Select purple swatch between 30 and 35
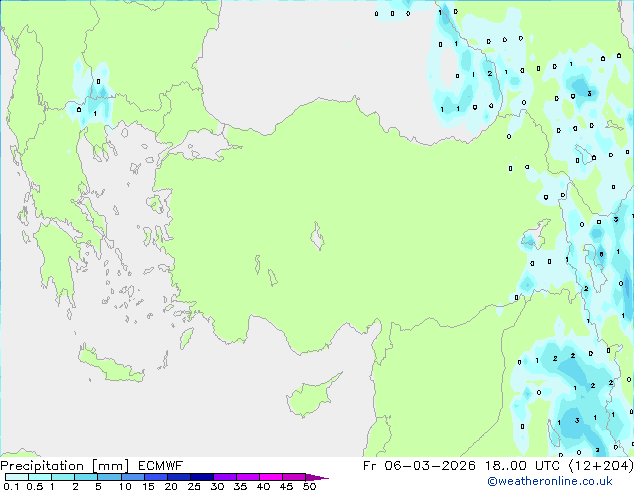Screen dimensions: 634x490 pyautogui.click(x=225, y=477)
